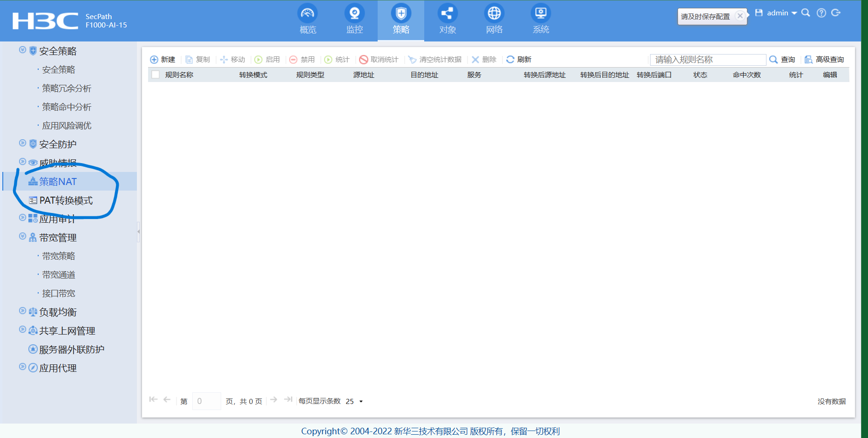Go to the last page arrow
The height and width of the screenshot is (438, 868).
[x=288, y=399]
